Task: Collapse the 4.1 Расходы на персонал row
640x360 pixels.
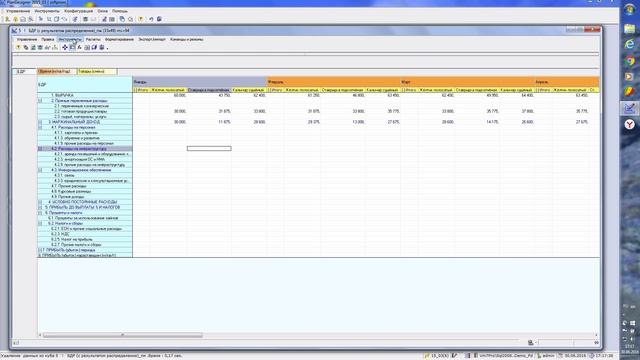Action: (40, 127)
